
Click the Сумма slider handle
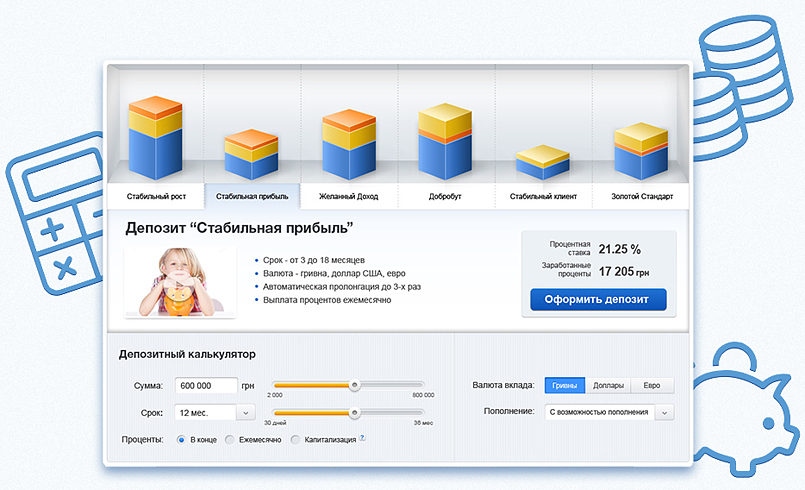tap(354, 385)
